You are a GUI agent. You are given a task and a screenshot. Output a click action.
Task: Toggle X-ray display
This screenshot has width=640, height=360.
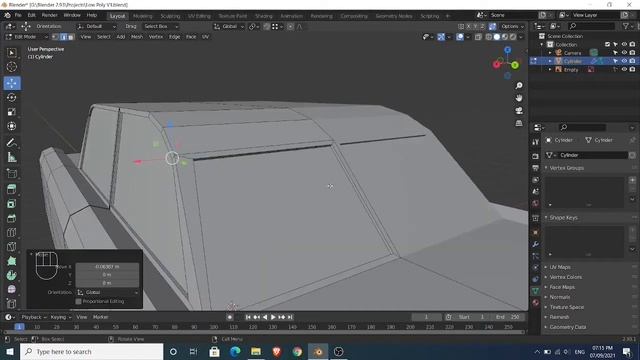click(x=478, y=37)
